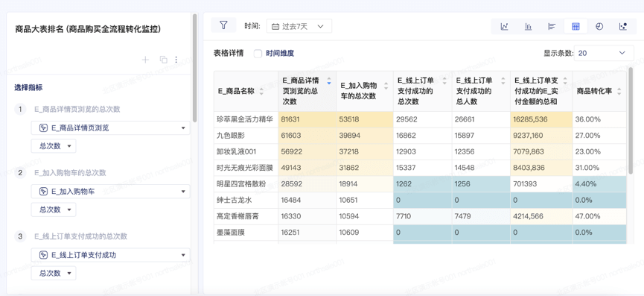Viewport: 644px width, 296px height.
Task: Click the 4.40% conversion rate cell
Action: tap(599, 183)
